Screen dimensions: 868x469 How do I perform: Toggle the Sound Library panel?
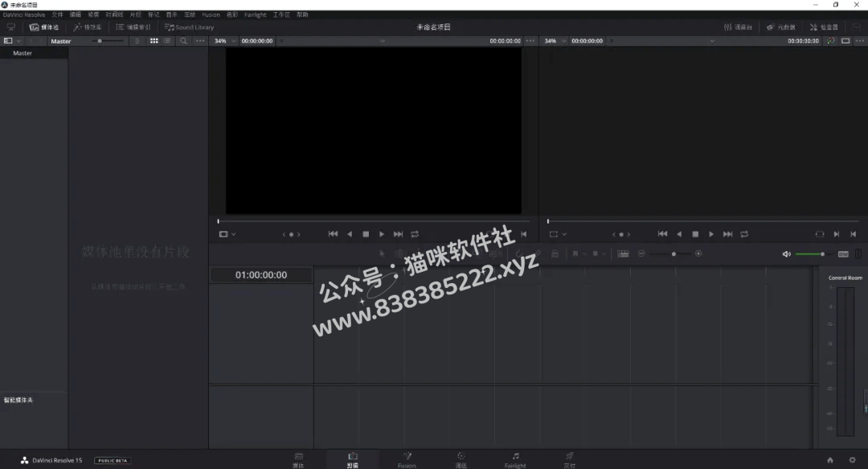pyautogui.click(x=189, y=27)
